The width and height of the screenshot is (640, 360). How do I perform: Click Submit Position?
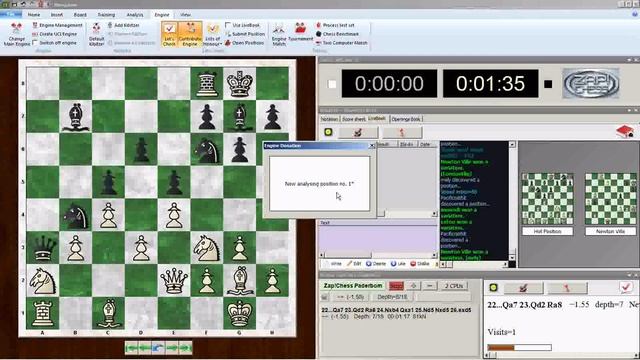[x=245, y=34]
